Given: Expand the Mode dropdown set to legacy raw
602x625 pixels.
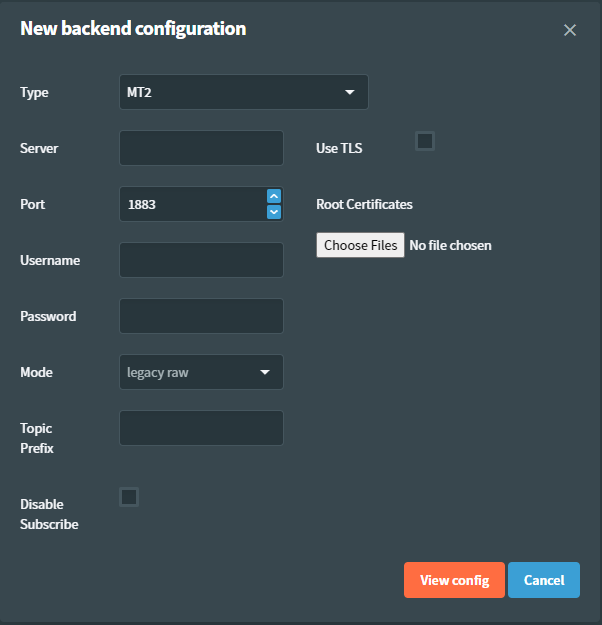Looking at the screenshot, I should click(201, 372).
